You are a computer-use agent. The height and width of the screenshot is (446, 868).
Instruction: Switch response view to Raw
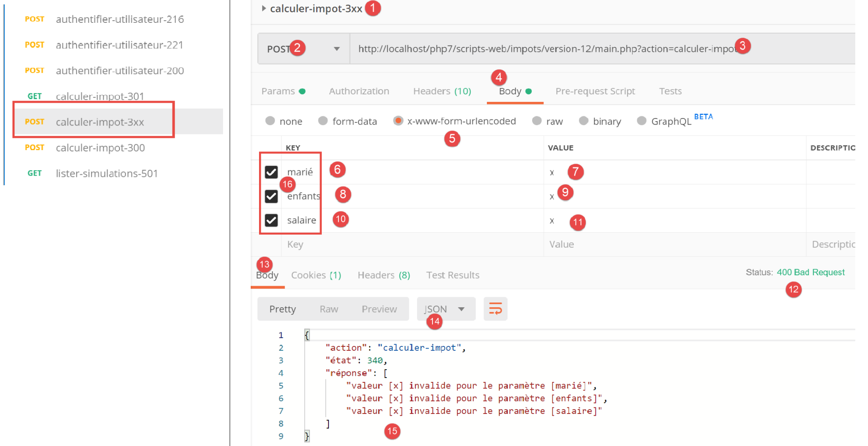point(328,309)
